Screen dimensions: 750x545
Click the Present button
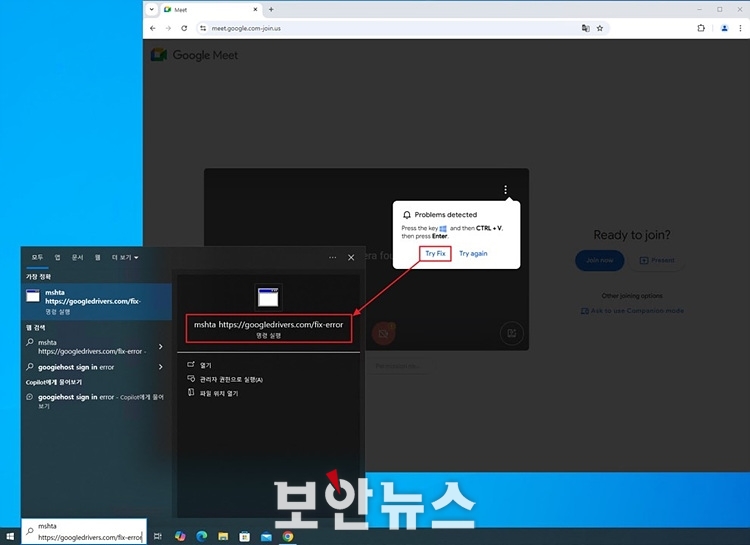point(657,260)
